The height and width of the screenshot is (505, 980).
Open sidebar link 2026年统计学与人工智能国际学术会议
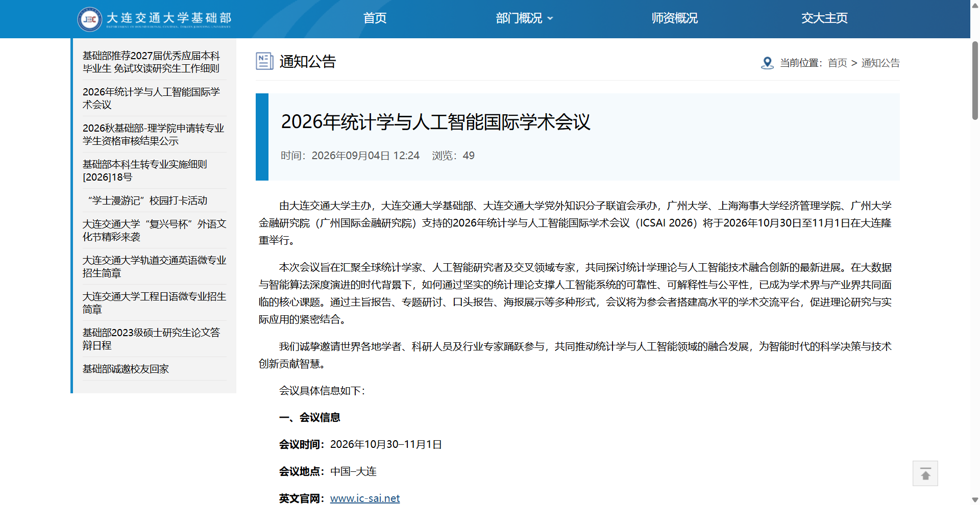click(152, 98)
